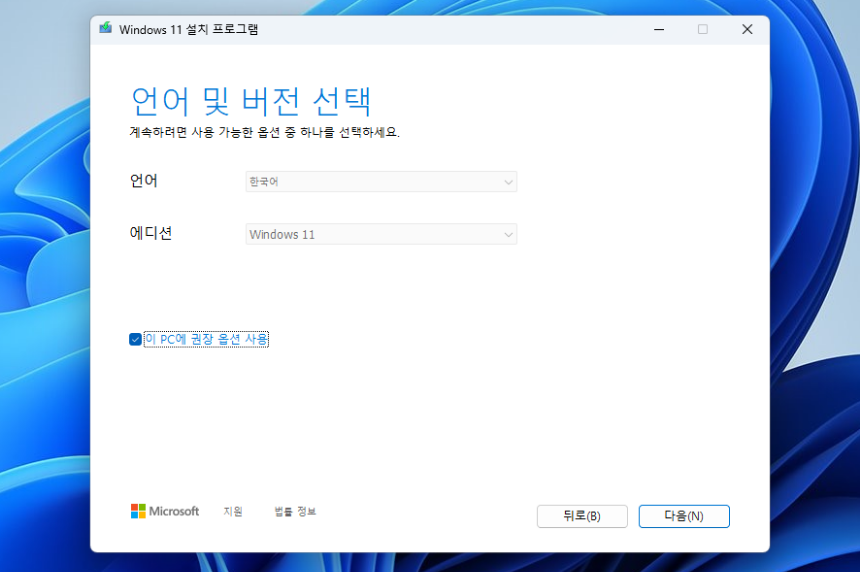Click the Microsoft logo in the footer
This screenshot has width=860, height=572.
(165, 511)
